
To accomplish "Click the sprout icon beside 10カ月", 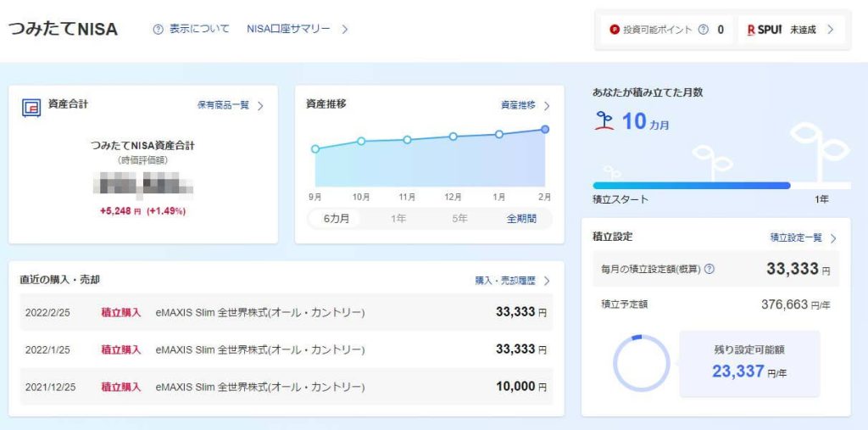I will coord(604,120).
